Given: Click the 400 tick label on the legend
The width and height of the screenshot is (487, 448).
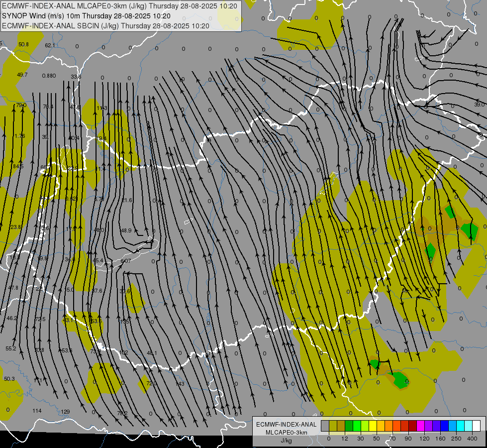Looking at the screenshot, I should point(472,439).
